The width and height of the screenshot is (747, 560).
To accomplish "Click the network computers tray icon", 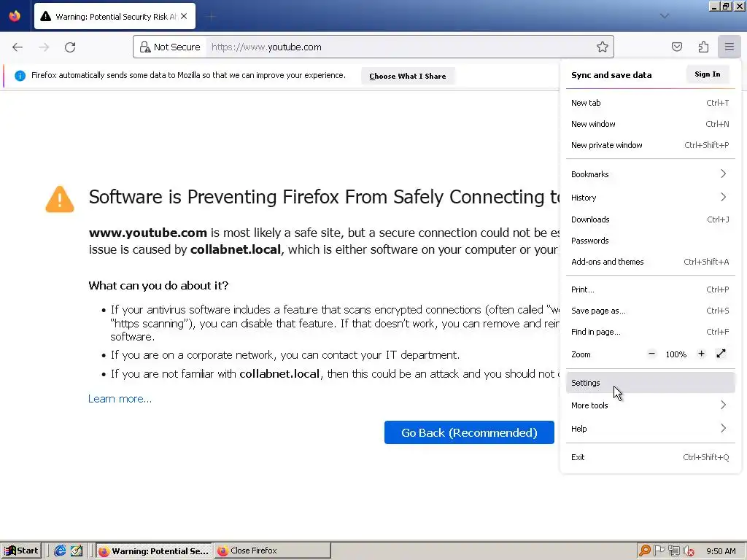I will 673,551.
